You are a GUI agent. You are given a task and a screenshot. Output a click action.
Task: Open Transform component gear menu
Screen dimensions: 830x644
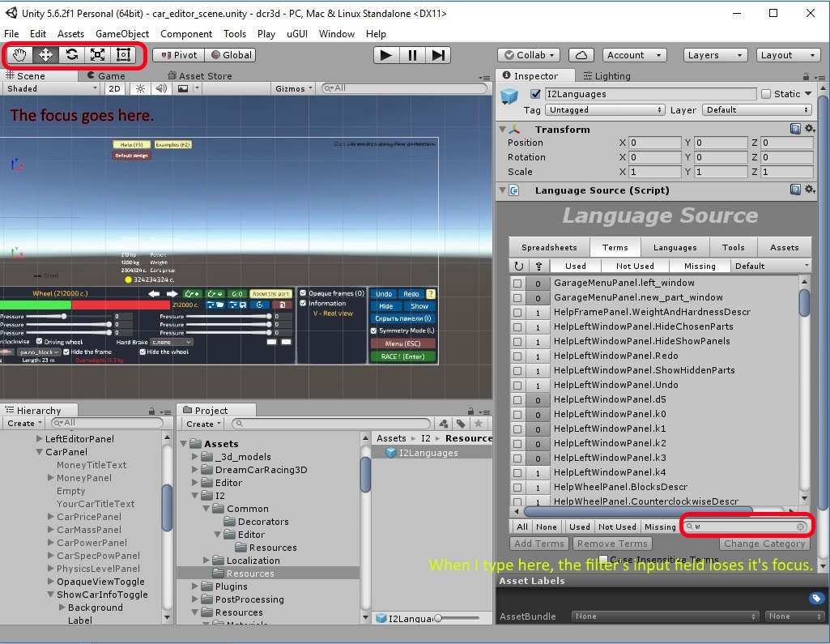810,129
